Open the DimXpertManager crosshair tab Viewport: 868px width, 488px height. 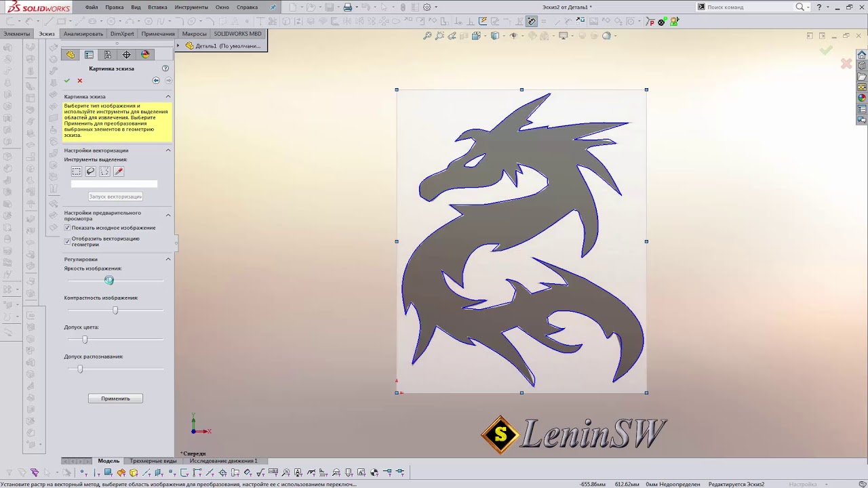126,55
